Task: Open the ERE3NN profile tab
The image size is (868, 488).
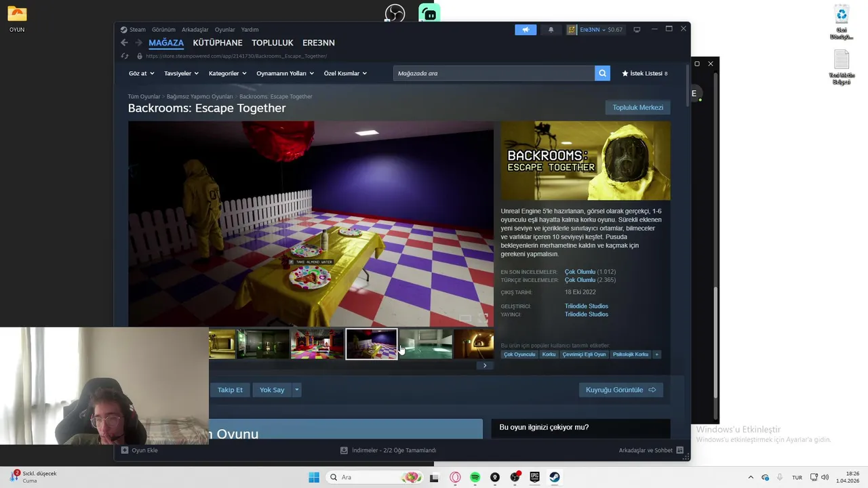Action: pyautogui.click(x=319, y=43)
